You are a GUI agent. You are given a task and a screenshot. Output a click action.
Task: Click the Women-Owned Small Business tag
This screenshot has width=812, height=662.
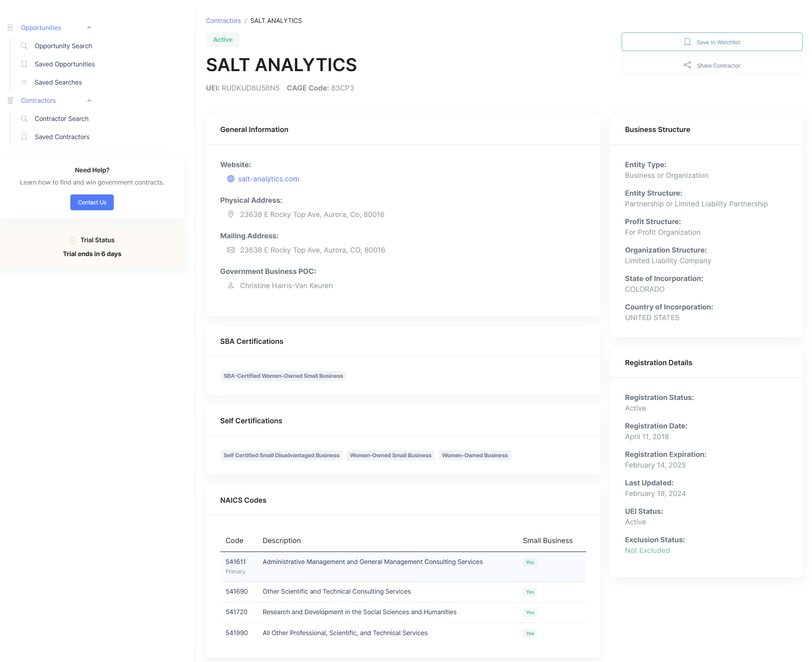391,455
